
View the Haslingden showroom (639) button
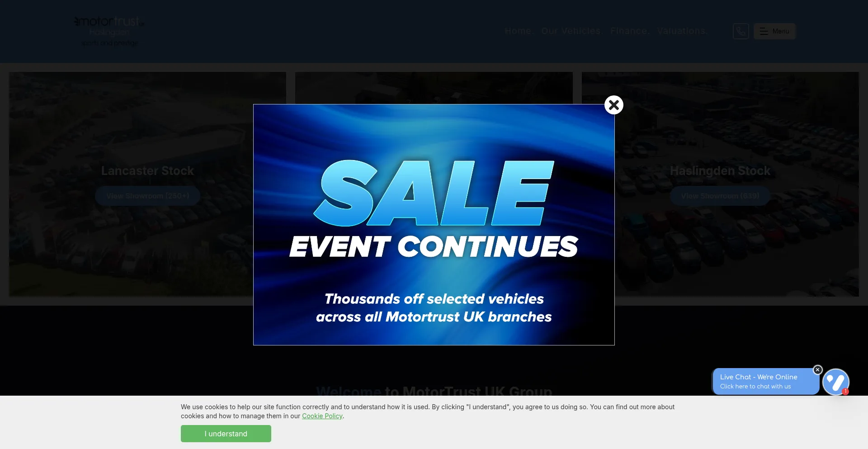point(720,196)
